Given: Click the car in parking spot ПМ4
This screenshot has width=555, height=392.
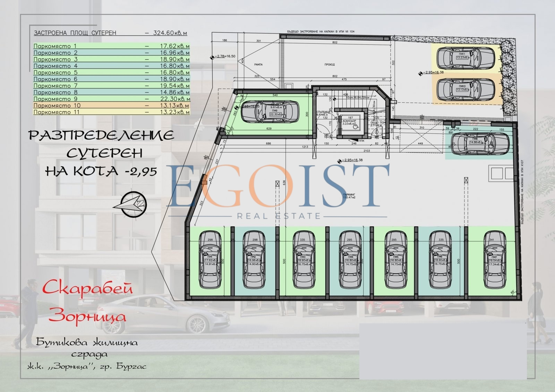Looking at the screenshot, I should (350, 260).
